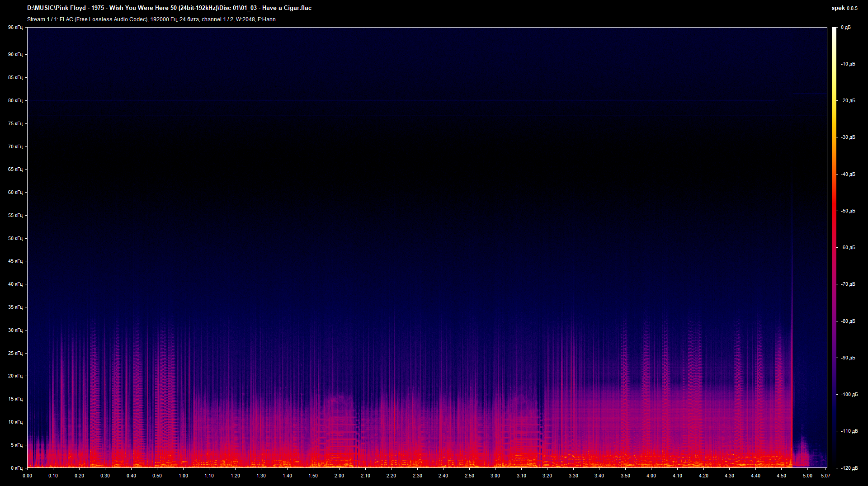Image resolution: width=868 pixels, height=486 pixels.
Task: Click the 96 кГц top frequency label
Action: point(15,28)
